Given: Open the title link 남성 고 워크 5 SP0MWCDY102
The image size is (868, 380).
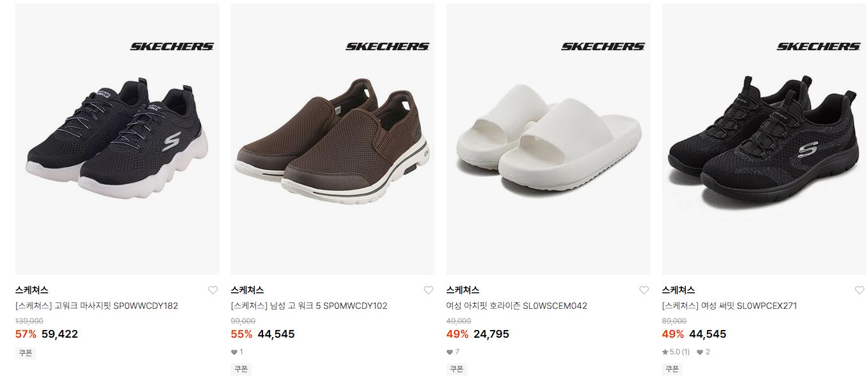Looking at the screenshot, I should [x=309, y=306].
